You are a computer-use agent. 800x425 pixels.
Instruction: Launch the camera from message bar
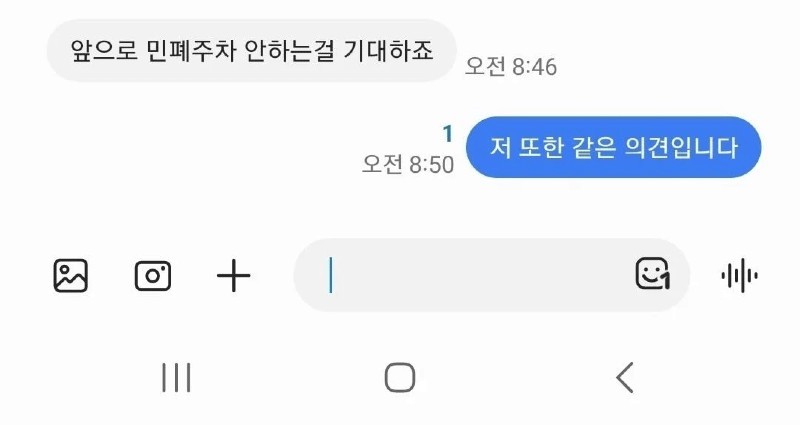[x=152, y=275]
